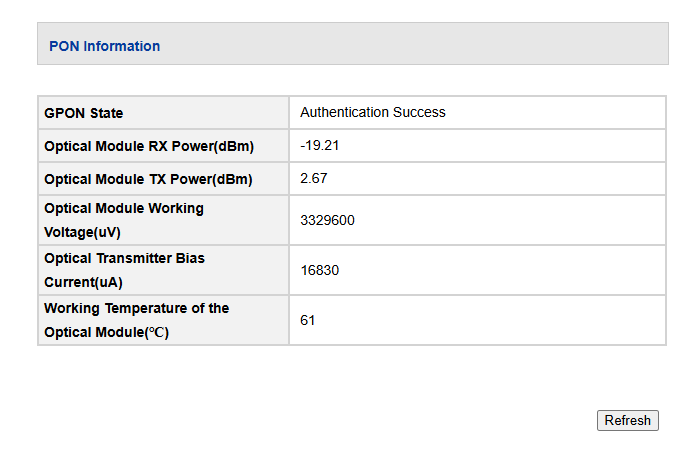Select the Optical Module TX Power label

[x=148, y=180]
